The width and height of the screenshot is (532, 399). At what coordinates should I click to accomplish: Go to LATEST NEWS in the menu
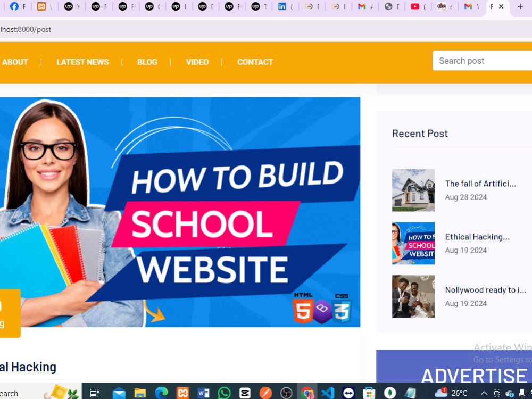[82, 62]
